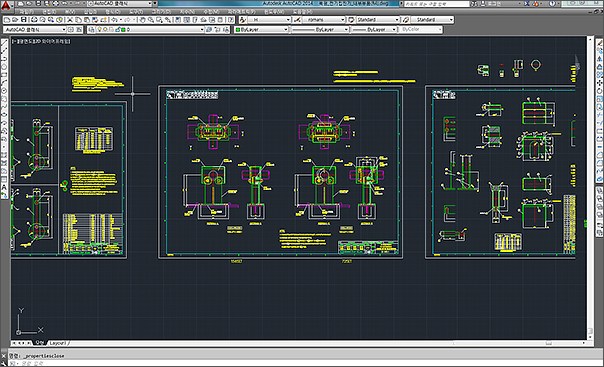
Task: Select the Line tool in Draw toolbar
Action: 4,42
